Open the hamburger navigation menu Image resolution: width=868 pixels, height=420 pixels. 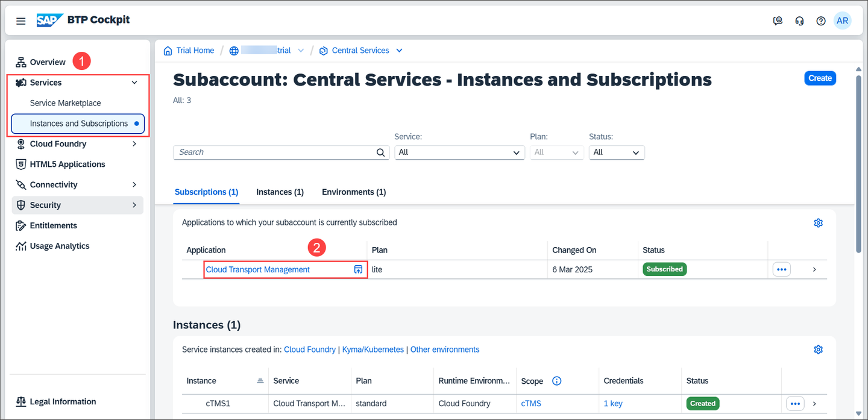20,21
